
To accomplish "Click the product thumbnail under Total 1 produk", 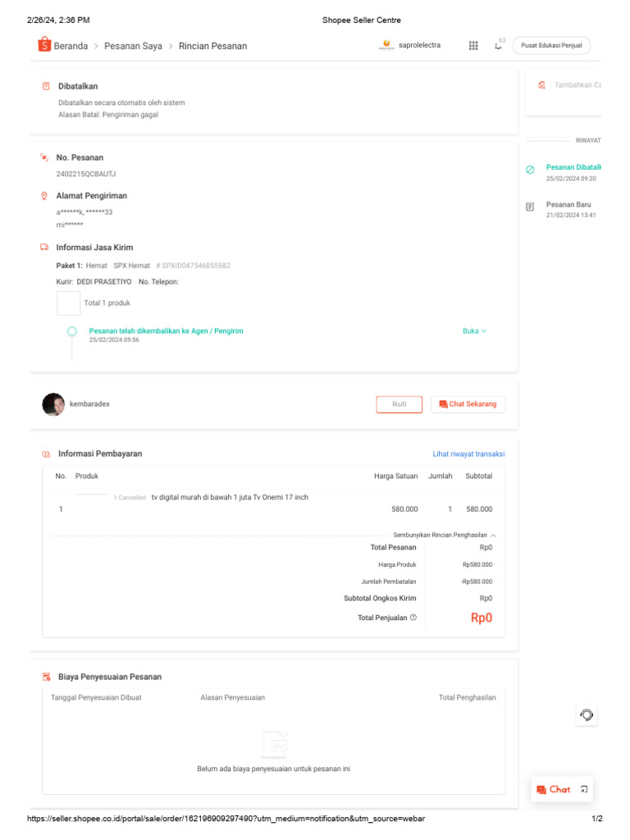I will pyautogui.click(x=68, y=304).
